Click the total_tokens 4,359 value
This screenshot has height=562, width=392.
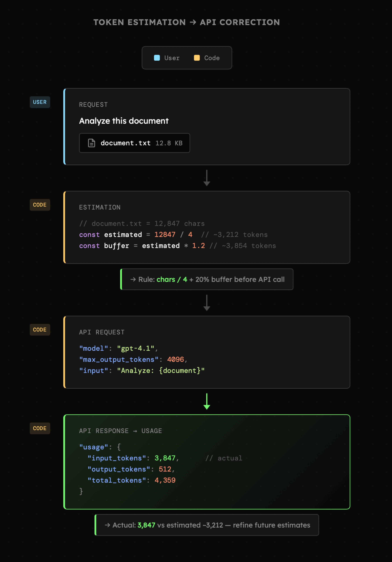165,480
